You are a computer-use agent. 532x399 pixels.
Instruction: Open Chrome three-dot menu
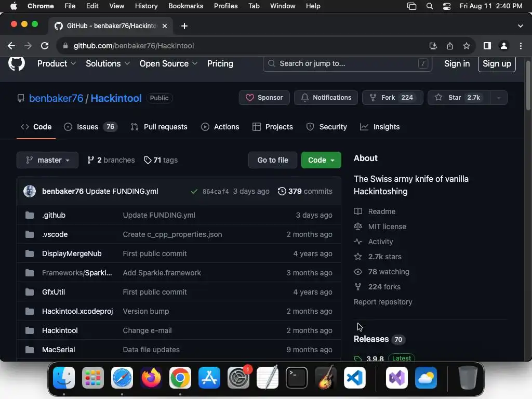point(521,46)
